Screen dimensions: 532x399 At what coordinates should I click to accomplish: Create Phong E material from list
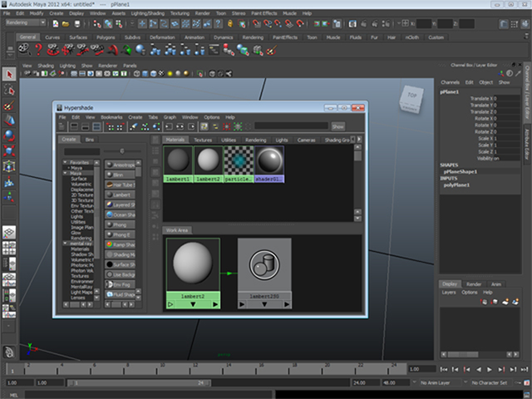[120, 234]
